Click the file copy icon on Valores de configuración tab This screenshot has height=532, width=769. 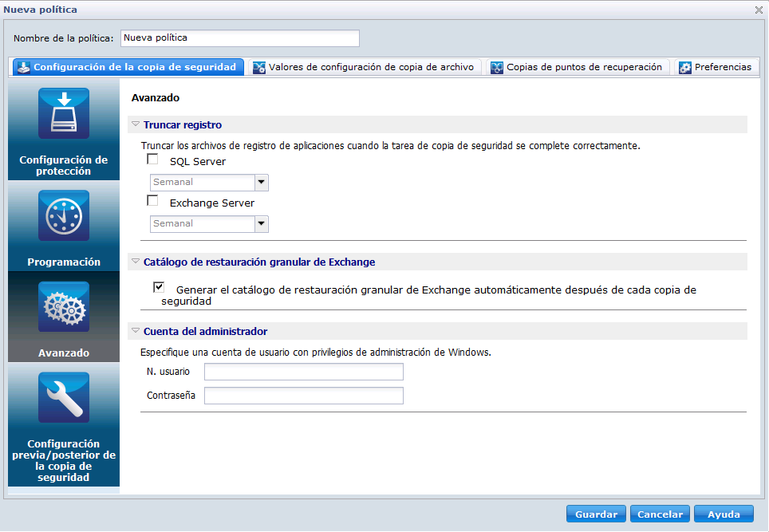(258, 68)
